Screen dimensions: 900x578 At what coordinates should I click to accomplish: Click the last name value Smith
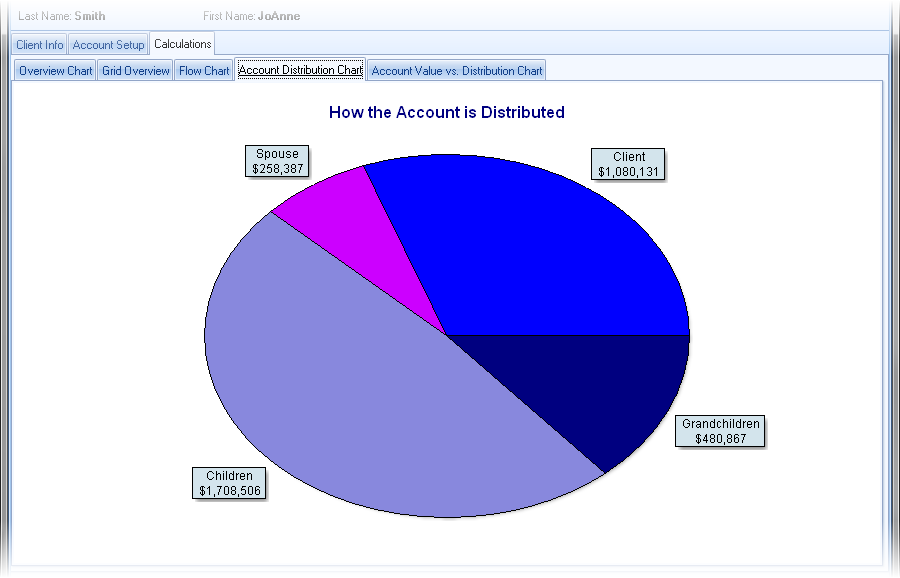[x=89, y=16]
